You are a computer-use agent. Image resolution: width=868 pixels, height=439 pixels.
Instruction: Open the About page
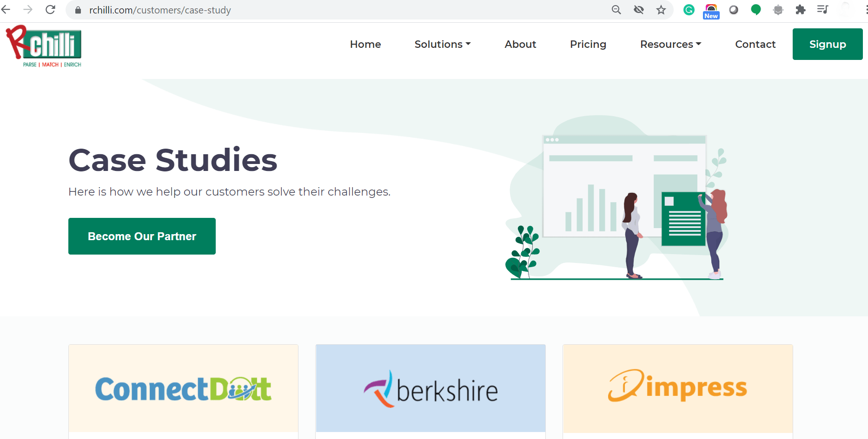520,44
